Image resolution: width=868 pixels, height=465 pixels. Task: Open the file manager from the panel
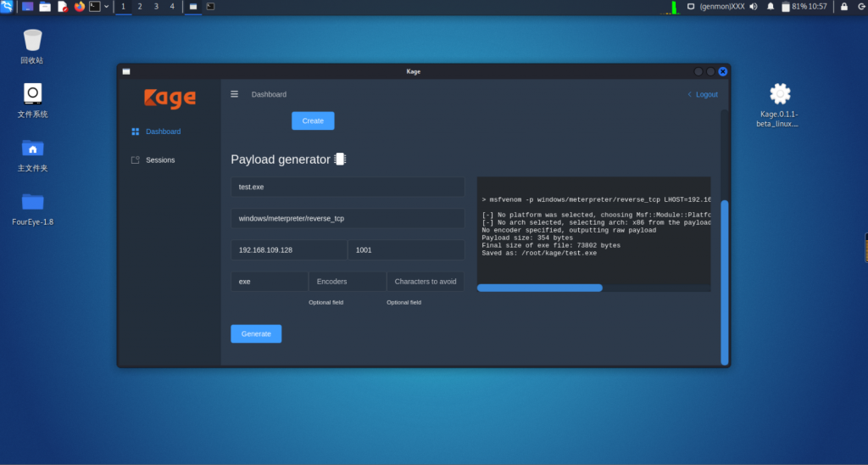pyautogui.click(x=45, y=7)
